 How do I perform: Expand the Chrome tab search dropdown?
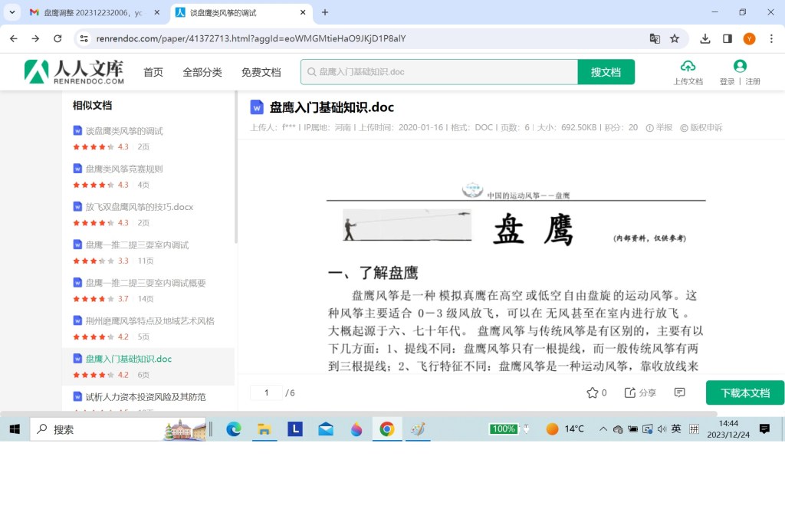pos(12,12)
